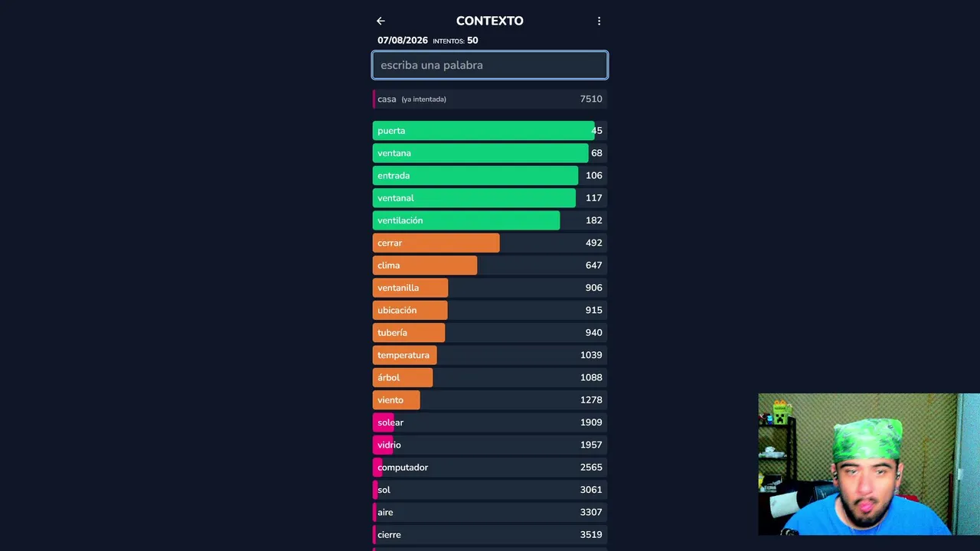The image size is (980, 551).
Task: Select the 'viento' guess row
Action: [490, 400]
